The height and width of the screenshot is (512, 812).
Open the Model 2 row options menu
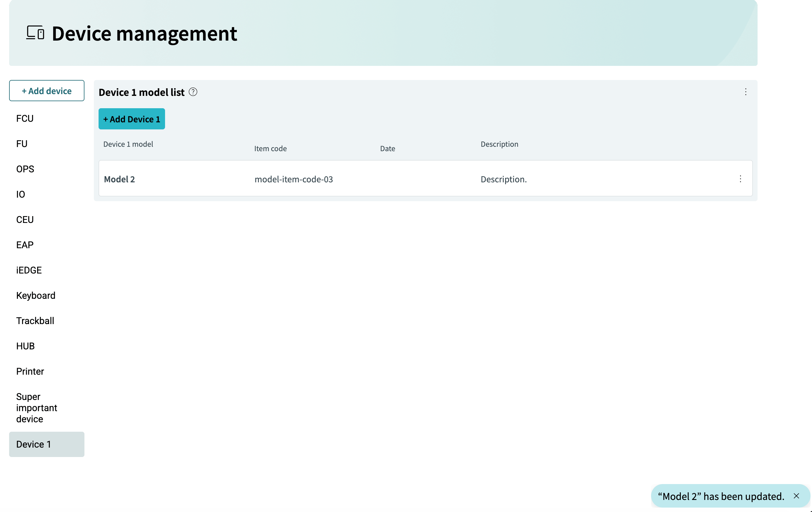(x=740, y=179)
